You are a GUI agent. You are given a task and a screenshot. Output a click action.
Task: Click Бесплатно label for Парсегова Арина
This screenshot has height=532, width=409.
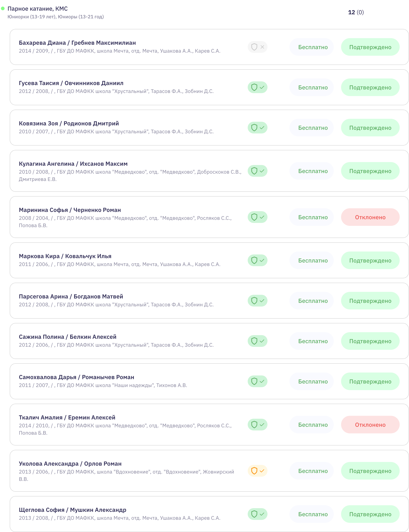[x=313, y=301]
